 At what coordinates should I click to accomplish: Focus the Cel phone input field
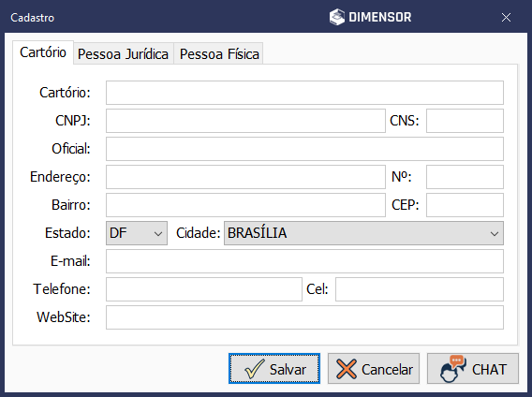420,289
